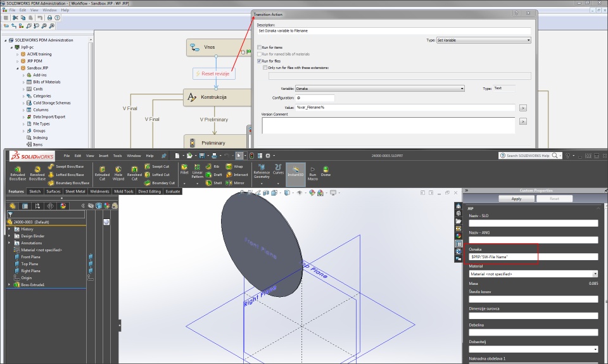Collapse Sandbox JRP vault node

(18, 68)
